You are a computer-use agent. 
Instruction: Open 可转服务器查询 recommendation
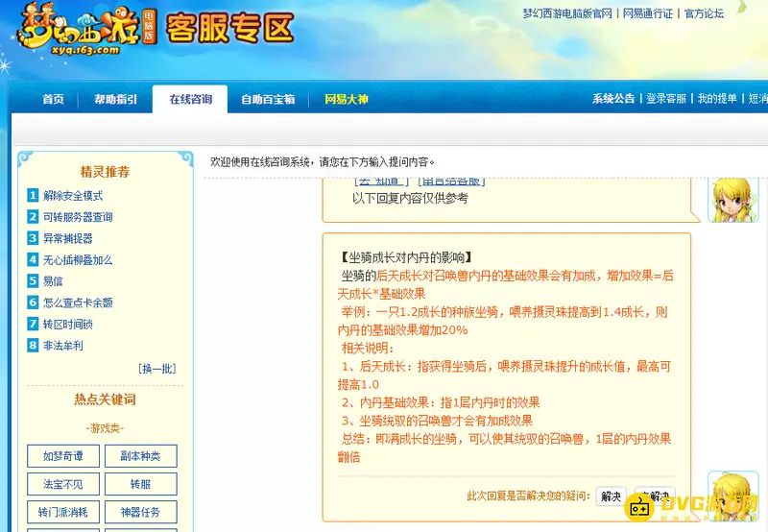[x=78, y=217]
